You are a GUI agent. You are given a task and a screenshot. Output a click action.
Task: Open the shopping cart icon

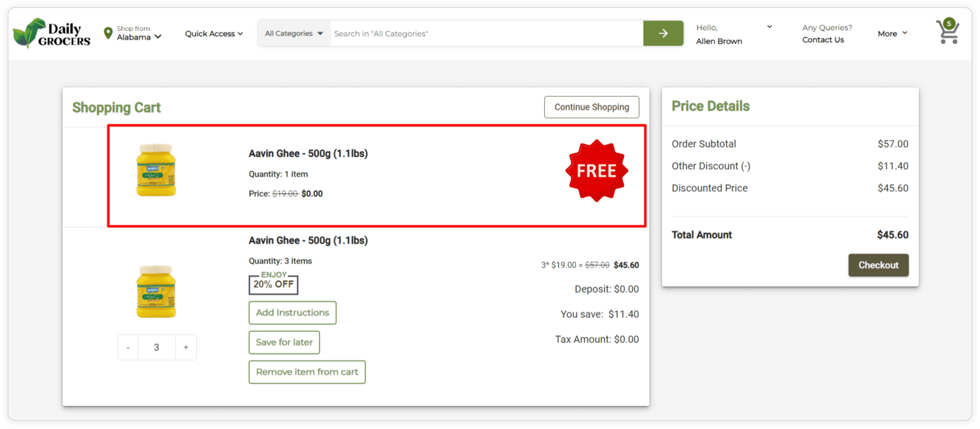[947, 32]
